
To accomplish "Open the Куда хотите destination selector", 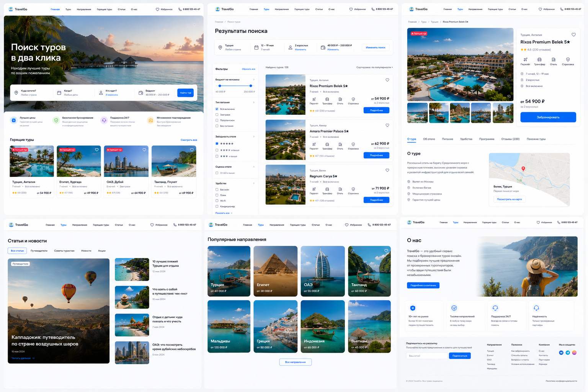I will (33, 93).
